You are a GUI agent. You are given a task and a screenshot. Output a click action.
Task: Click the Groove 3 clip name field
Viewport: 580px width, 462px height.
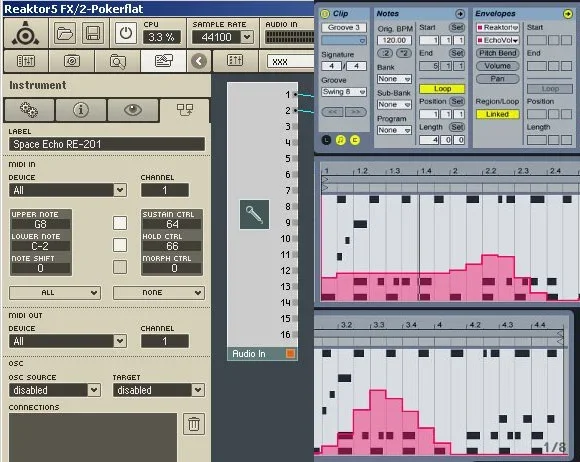tap(344, 27)
